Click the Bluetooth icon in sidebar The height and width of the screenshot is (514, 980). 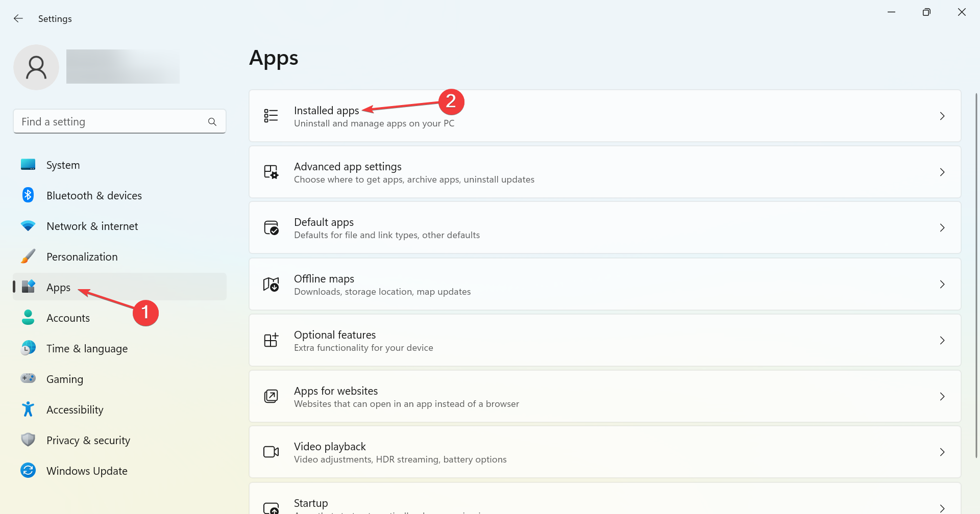(28, 195)
